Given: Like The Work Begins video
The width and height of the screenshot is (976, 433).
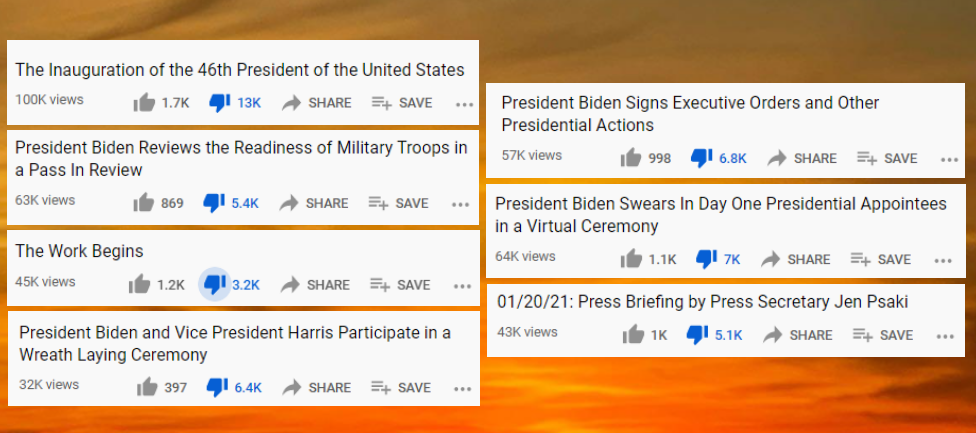Looking at the screenshot, I should [x=140, y=284].
